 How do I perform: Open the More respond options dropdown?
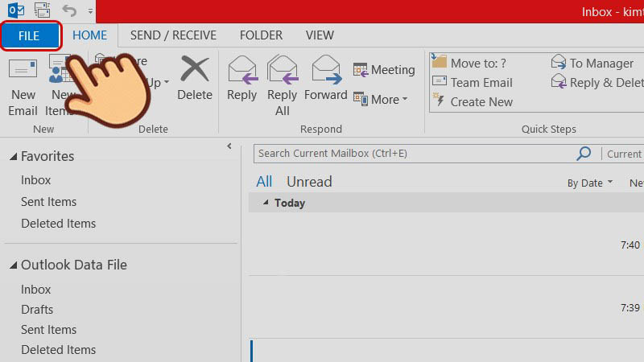click(x=380, y=99)
